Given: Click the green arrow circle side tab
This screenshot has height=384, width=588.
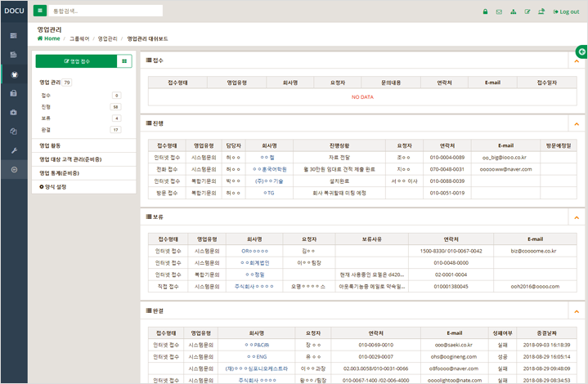Looking at the screenshot, I should (x=581, y=51).
